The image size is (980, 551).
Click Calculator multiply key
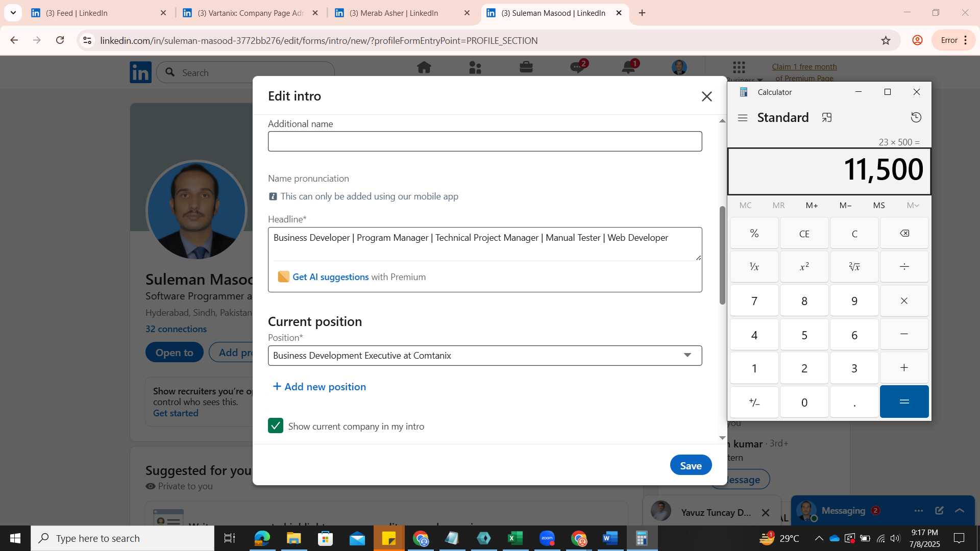tap(904, 300)
